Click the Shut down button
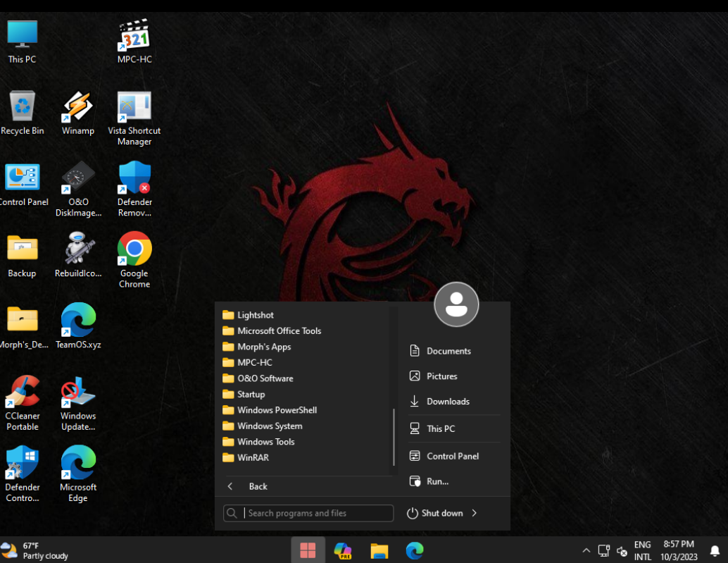This screenshot has height=563, width=728. pos(436,513)
